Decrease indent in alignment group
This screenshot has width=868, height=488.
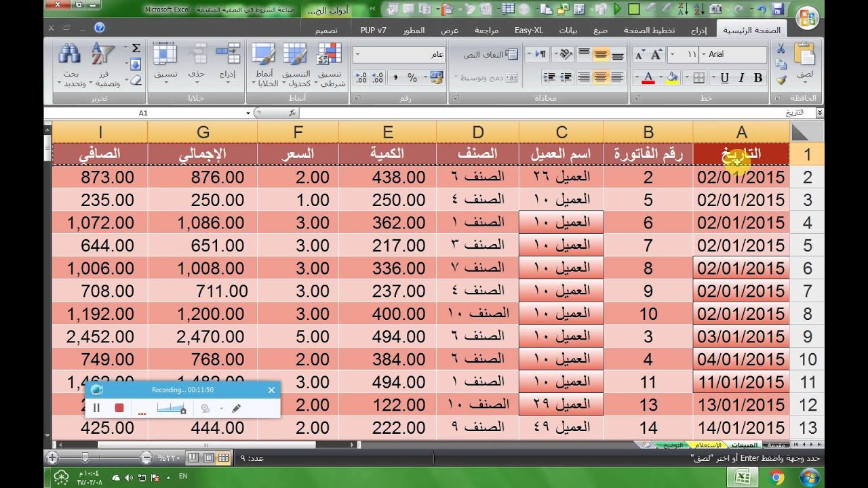[566, 78]
